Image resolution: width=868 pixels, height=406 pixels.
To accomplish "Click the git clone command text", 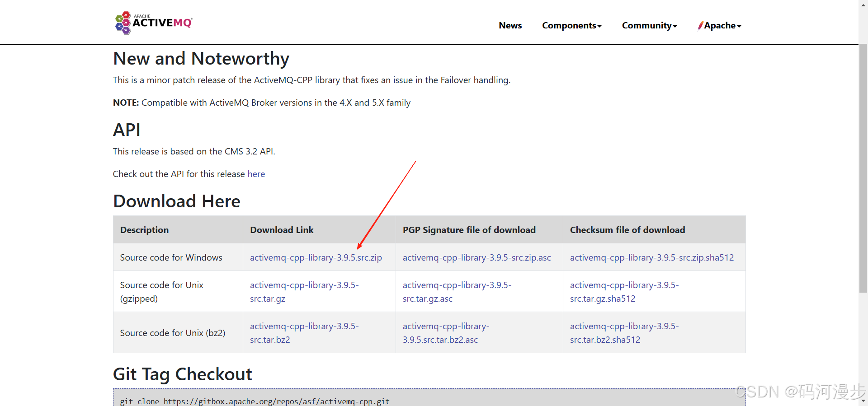I will click(x=255, y=401).
